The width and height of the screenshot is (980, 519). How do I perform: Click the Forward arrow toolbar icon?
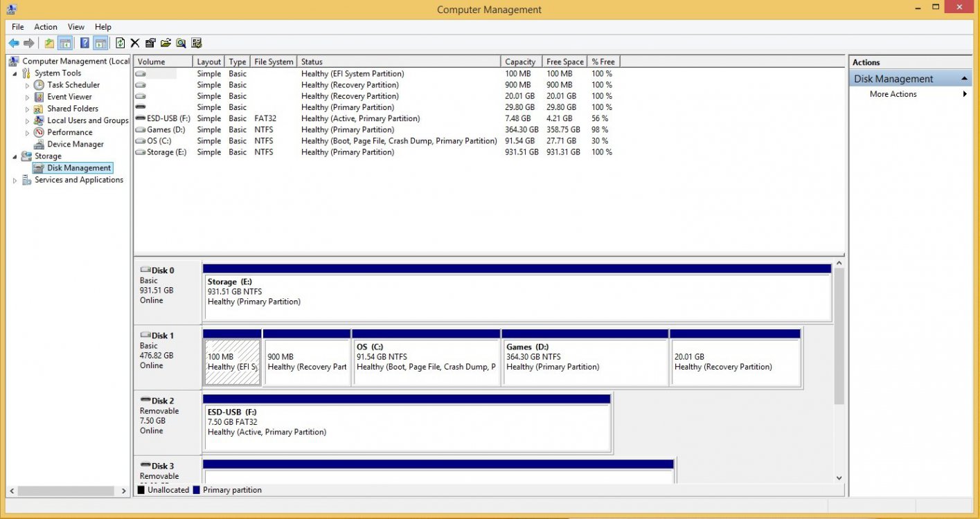tap(28, 43)
